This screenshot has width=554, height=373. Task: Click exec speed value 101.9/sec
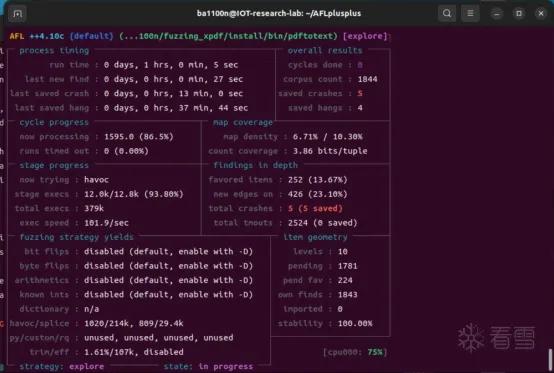(x=106, y=223)
